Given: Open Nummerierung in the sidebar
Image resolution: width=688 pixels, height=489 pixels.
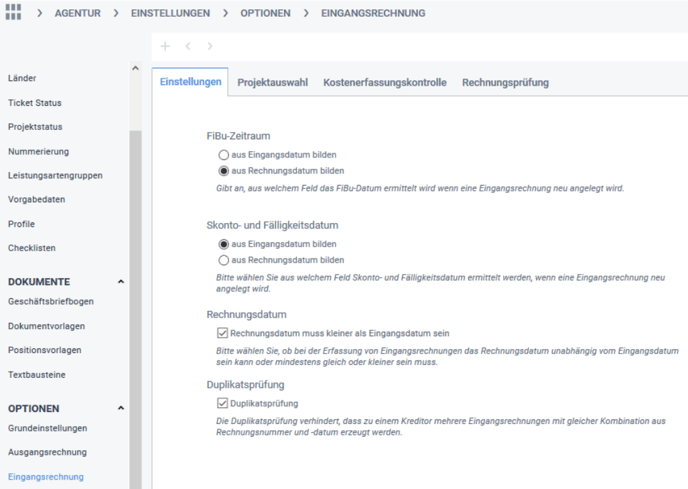Looking at the screenshot, I should (x=38, y=151).
